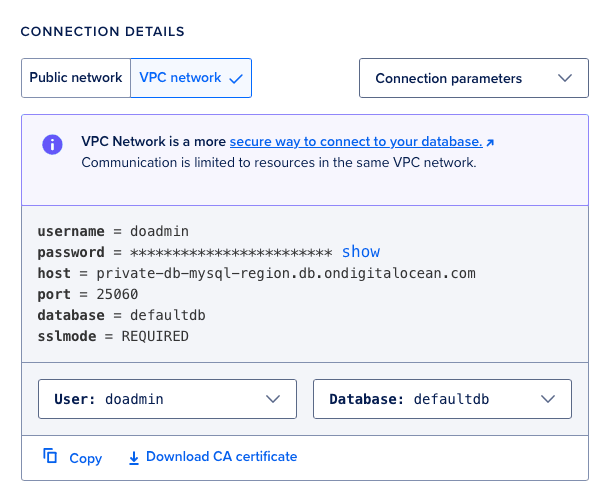Open the Connection parameters dropdown
Screen dimensions: 607x492
(473, 78)
